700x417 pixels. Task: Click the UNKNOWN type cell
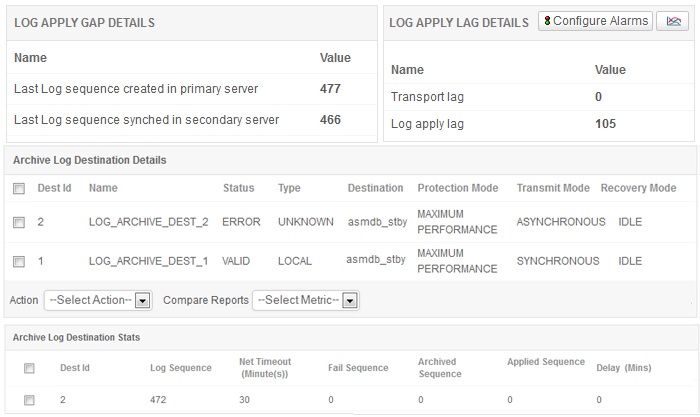[x=305, y=222]
